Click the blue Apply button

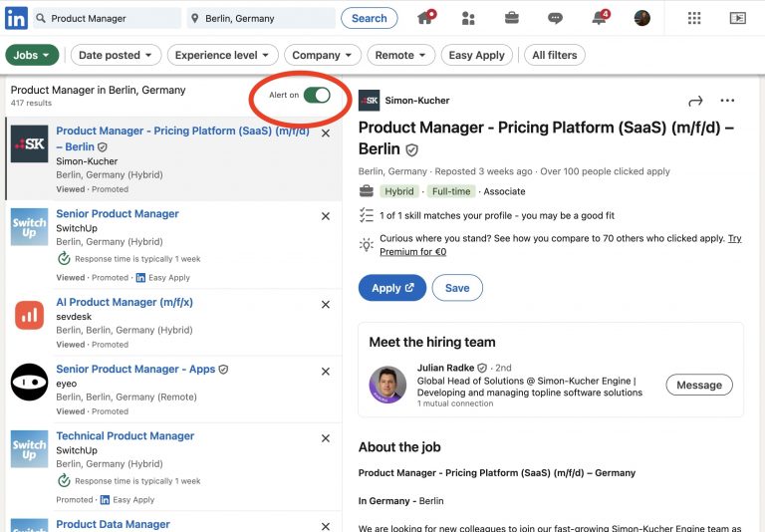click(x=391, y=288)
